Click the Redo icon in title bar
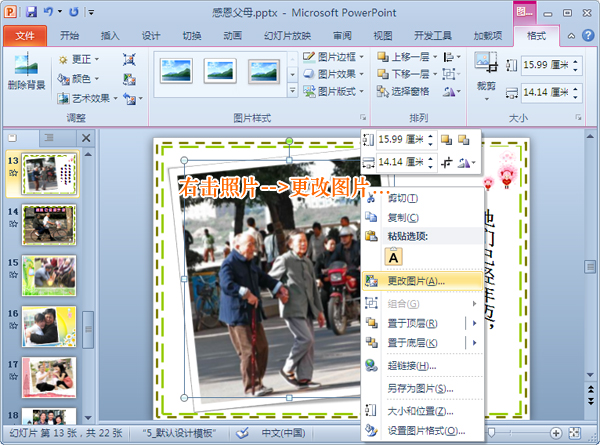 click(73, 12)
